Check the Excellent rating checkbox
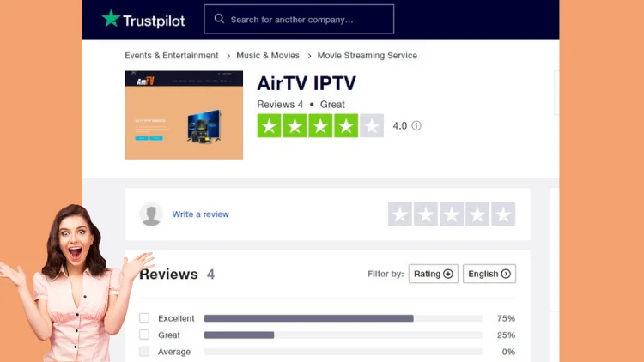644x362 pixels. click(x=144, y=318)
